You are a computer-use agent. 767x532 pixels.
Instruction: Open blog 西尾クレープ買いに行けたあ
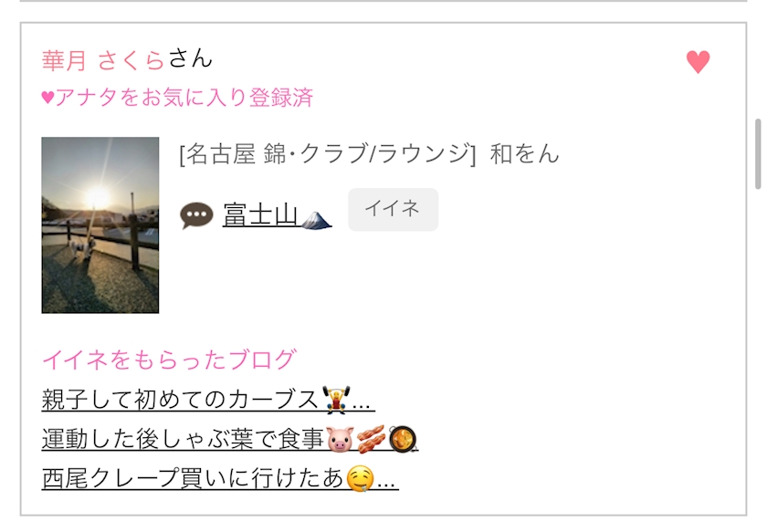click(x=220, y=478)
